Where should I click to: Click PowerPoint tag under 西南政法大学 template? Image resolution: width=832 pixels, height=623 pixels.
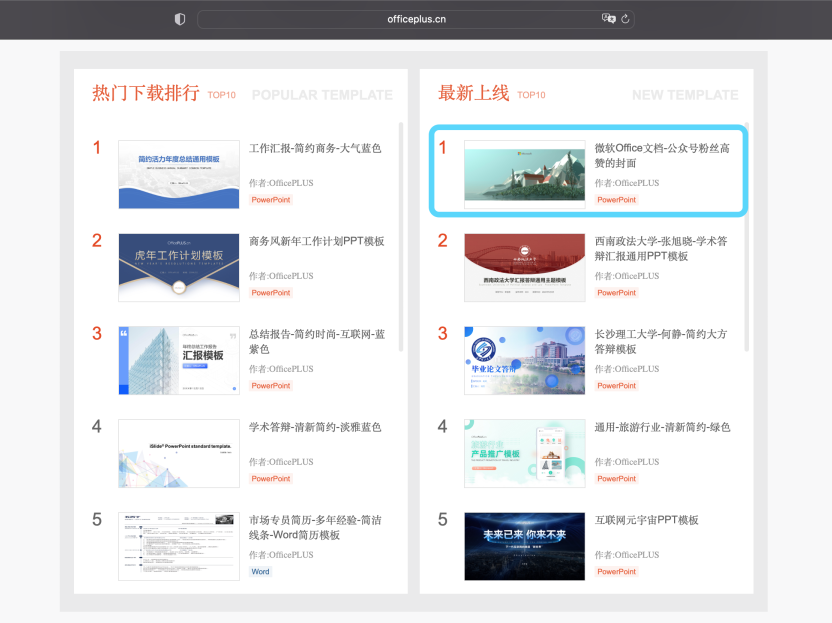click(x=617, y=292)
